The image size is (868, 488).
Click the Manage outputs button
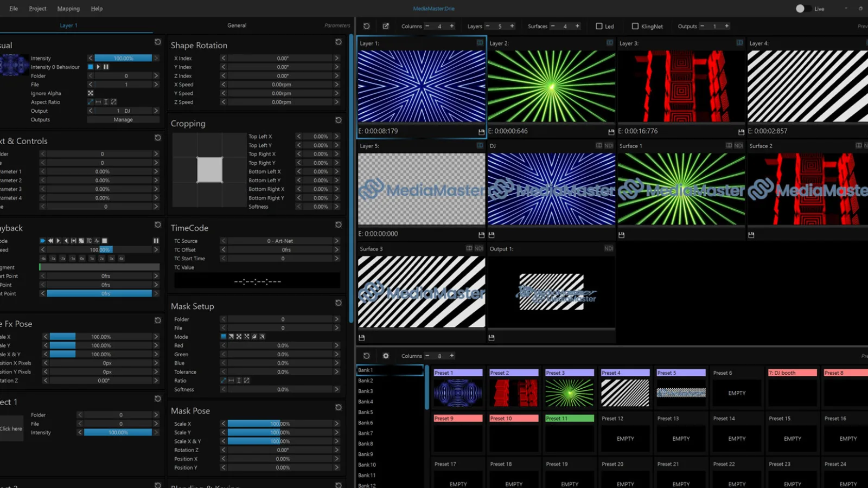coord(123,120)
